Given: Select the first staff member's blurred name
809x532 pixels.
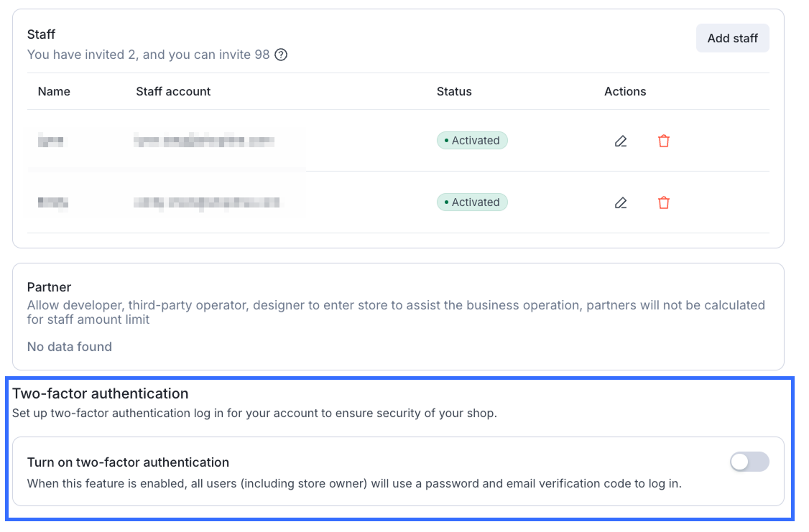Looking at the screenshot, I should click(x=51, y=141).
